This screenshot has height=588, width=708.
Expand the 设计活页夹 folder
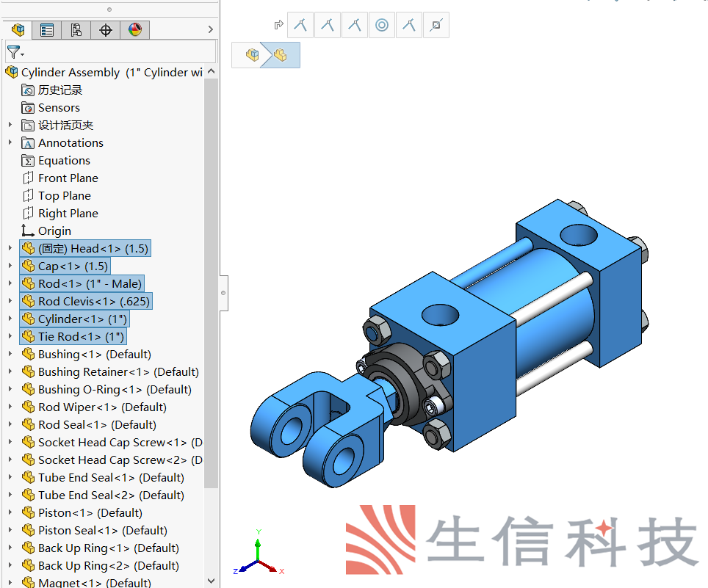[10, 125]
